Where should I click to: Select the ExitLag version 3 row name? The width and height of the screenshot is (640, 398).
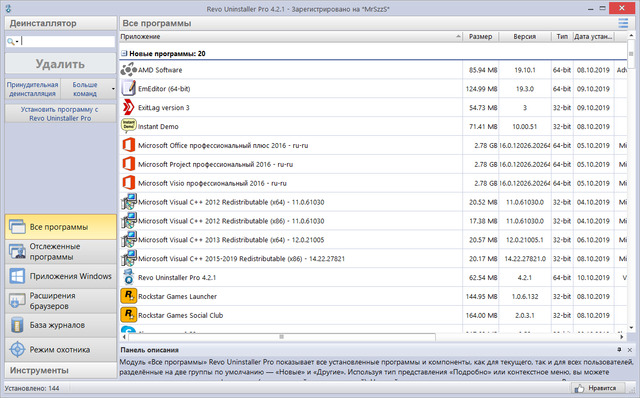[x=164, y=108]
